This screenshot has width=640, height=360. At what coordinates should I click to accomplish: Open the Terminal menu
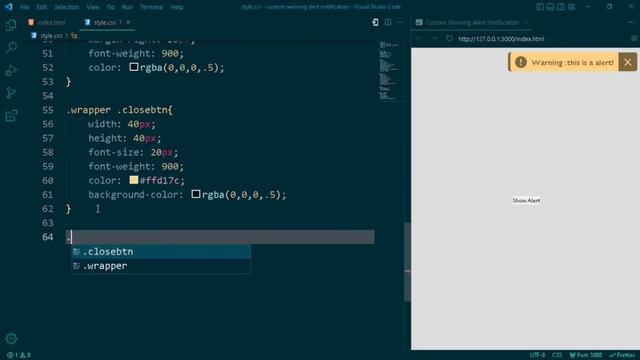(151, 7)
